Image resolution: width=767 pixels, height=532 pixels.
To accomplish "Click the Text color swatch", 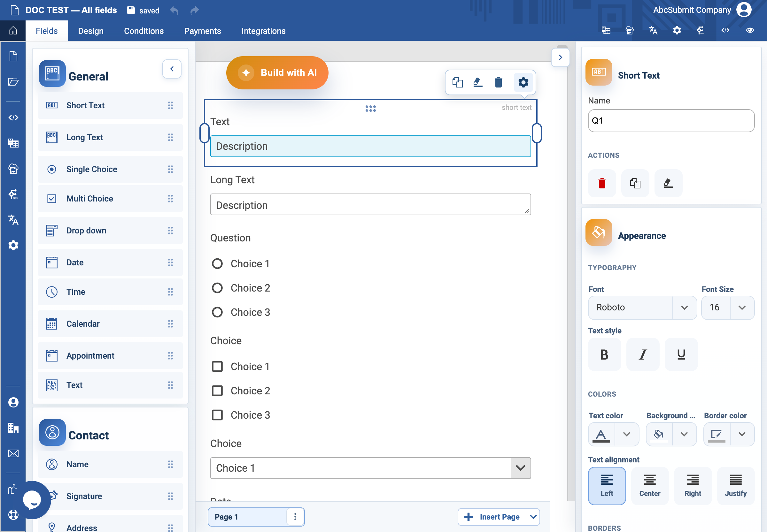I will point(601,434).
